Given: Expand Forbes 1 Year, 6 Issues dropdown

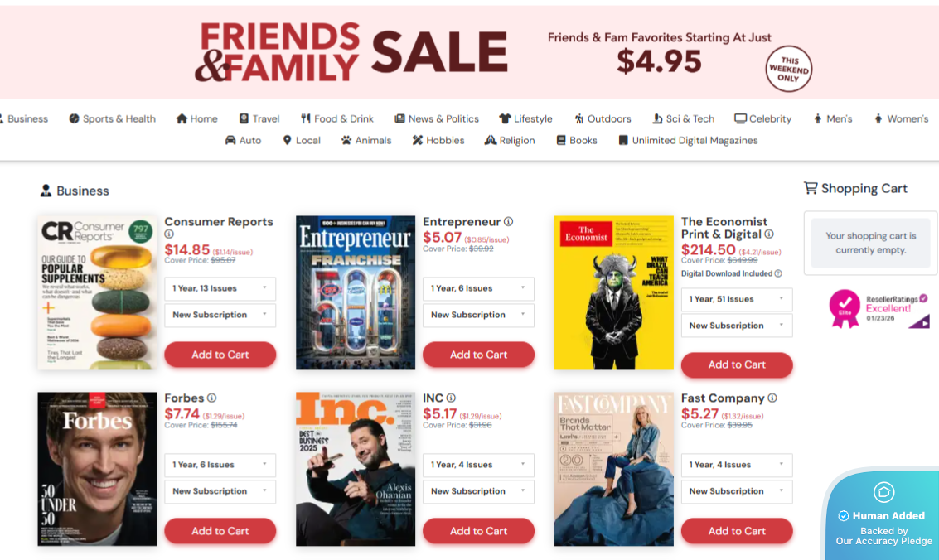Looking at the screenshot, I should point(220,465).
